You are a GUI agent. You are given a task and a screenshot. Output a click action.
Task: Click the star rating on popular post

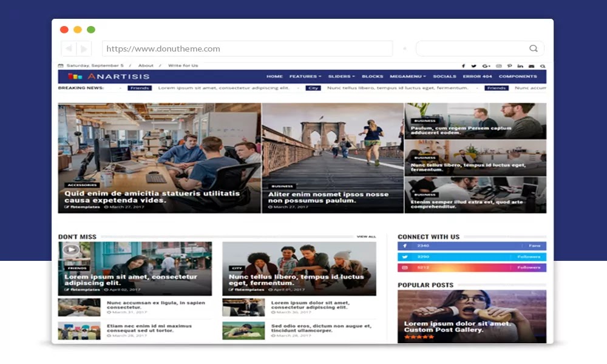pos(419,337)
